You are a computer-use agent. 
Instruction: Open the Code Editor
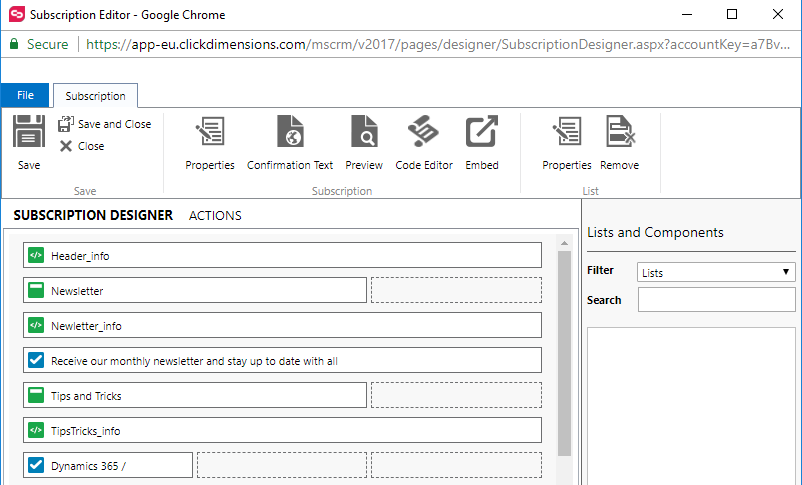(x=424, y=143)
